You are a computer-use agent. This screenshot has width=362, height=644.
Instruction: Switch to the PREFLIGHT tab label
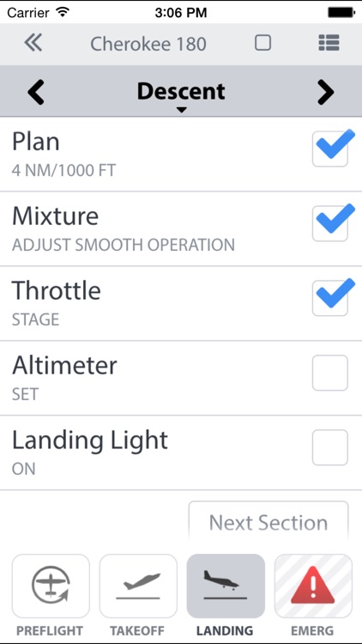click(50, 631)
